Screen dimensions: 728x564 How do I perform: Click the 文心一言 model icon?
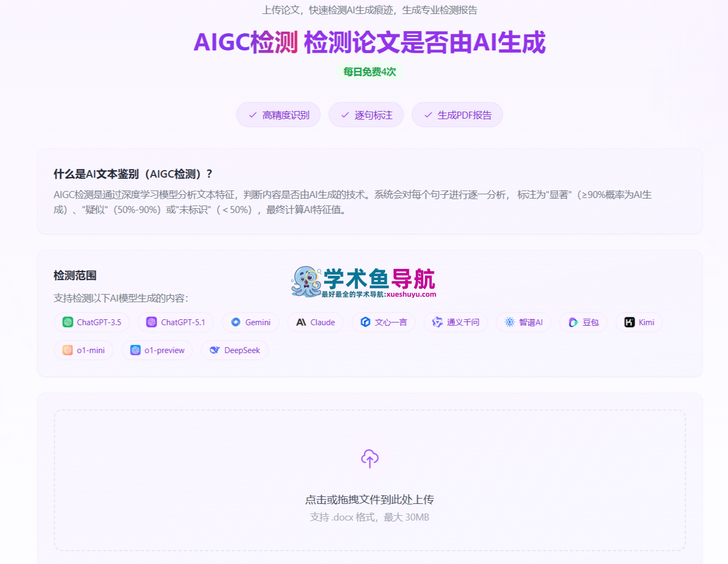(x=366, y=322)
